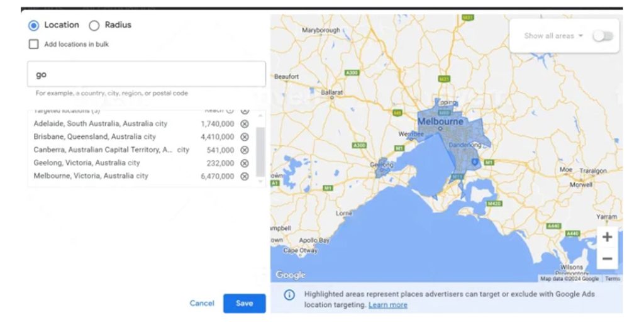Screen dimensions: 644x322
Task: Click the info icon beside highlighted areas note
Action: coord(289,295)
